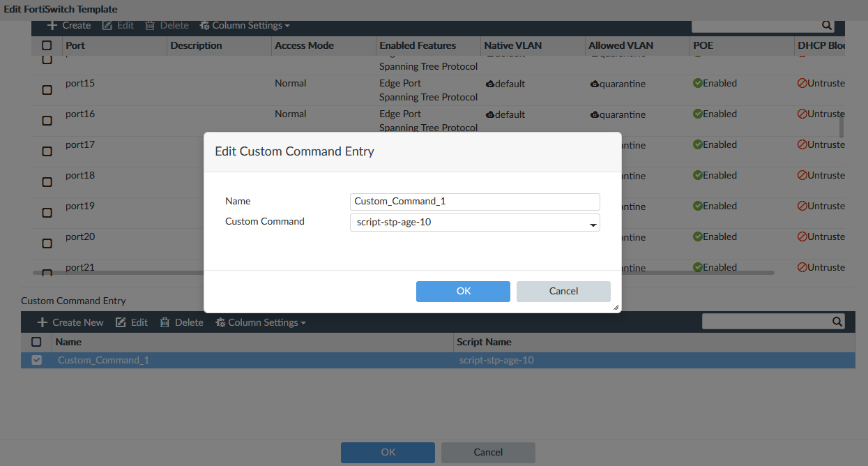
Task: Check the port18 row checkbox
Action: pyautogui.click(x=47, y=182)
